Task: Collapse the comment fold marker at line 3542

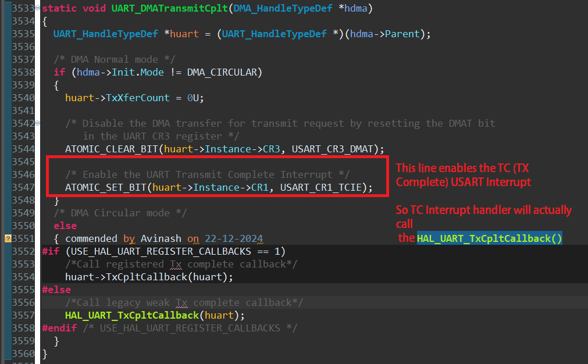Action: coord(37,123)
